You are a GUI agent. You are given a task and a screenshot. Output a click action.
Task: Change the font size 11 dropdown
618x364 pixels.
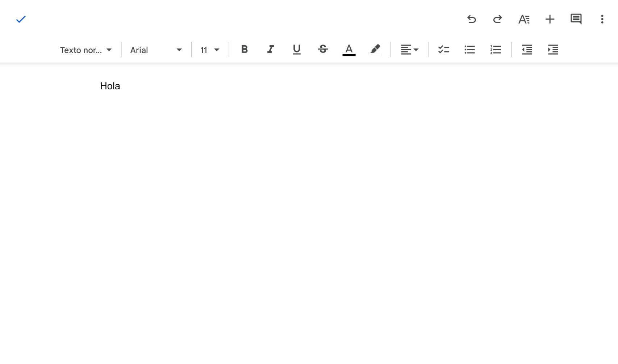pyautogui.click(x=210, y=50)
